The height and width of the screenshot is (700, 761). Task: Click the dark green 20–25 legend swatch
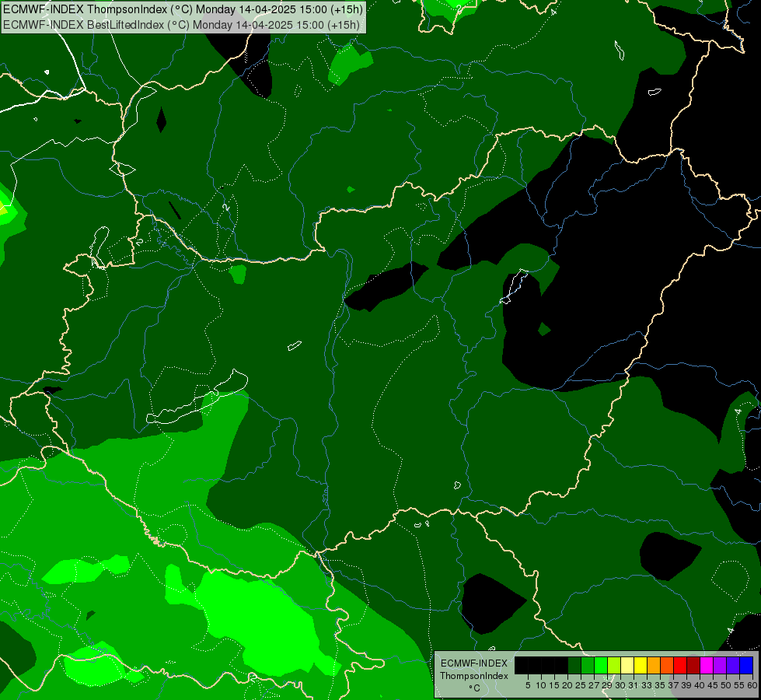click(x=574, y=665)
